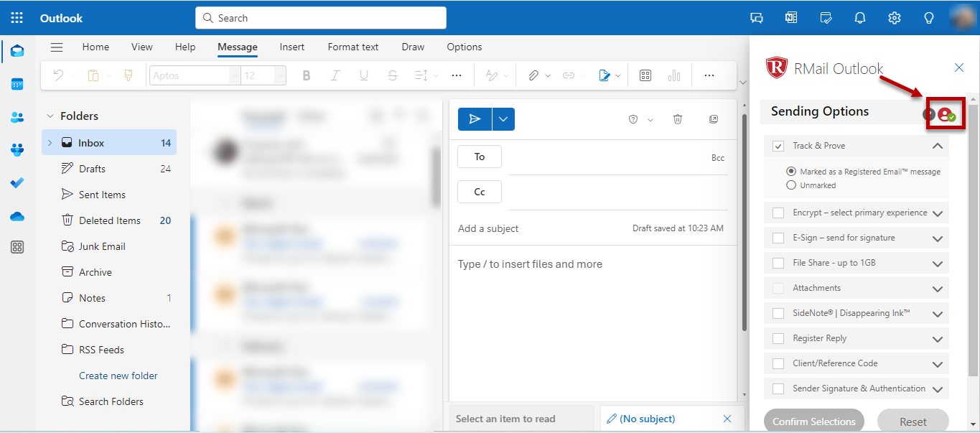Open the More apps grid icon
The image size is (980, 433).
17,248
